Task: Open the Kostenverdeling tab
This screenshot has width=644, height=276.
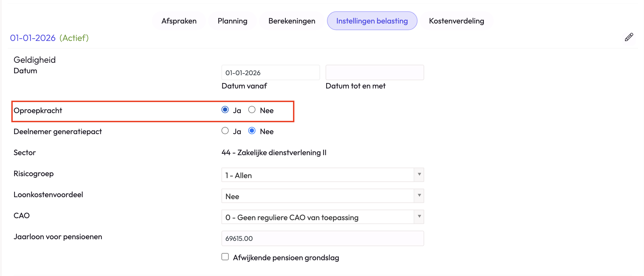Action: point(456,21)
